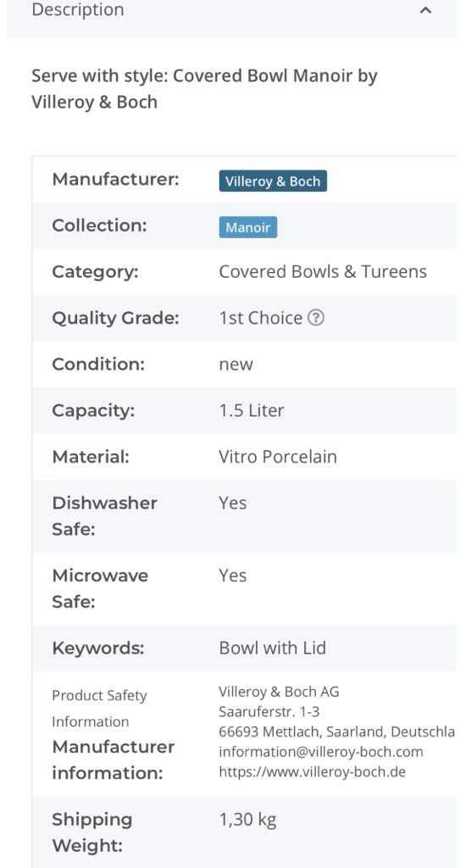This screenshot has height=868, width=471.
Task: Click the condition value new
Action: (x=235, y=364)
